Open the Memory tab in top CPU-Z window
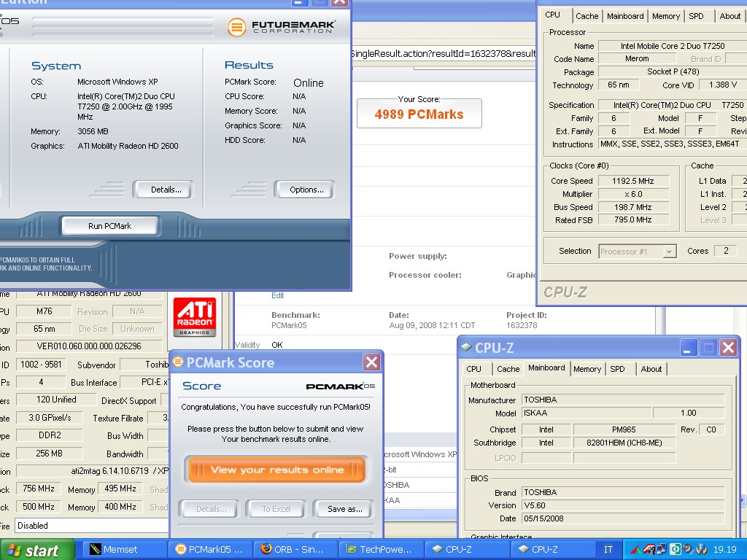Viewport: 747px width, 560px height. point(665,16)
